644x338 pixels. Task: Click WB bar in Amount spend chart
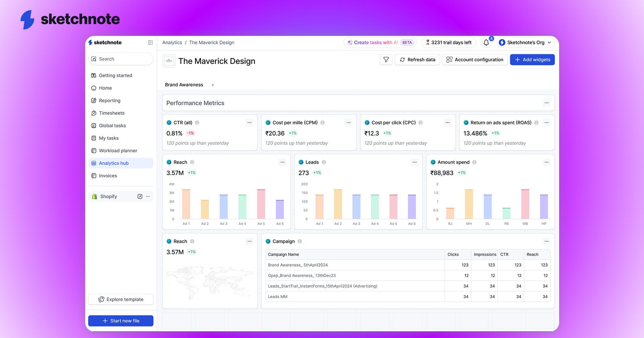pyautogui.click(x=525, y=204)
